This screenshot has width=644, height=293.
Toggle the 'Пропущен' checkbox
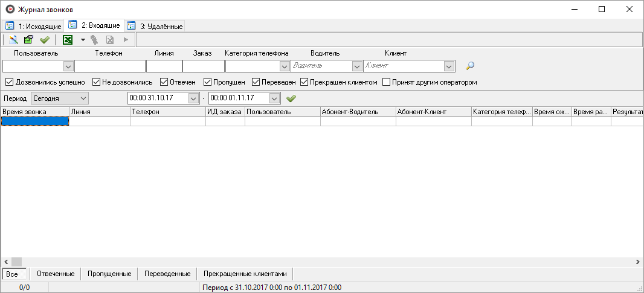tap(207, 82)
